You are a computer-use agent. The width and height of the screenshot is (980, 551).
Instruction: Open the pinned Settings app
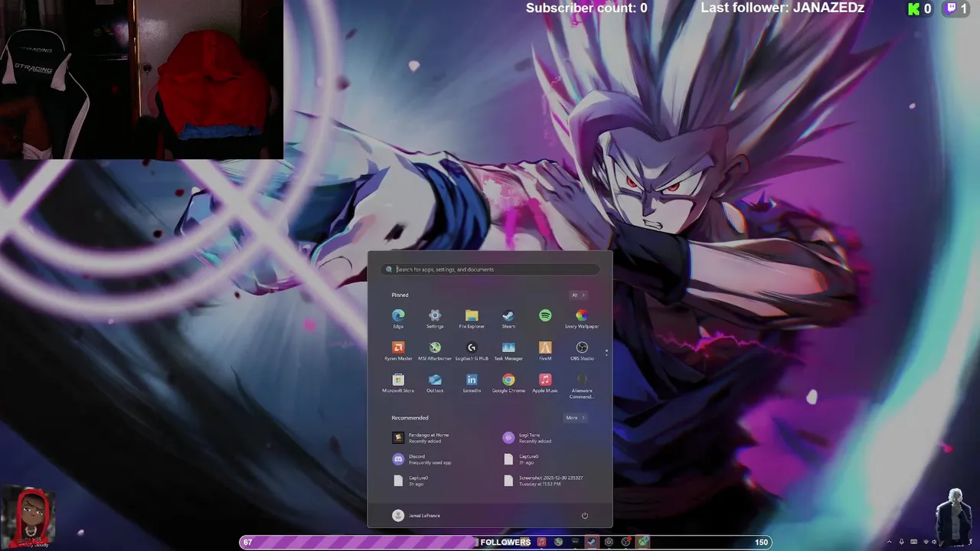(x=435, y=318)
